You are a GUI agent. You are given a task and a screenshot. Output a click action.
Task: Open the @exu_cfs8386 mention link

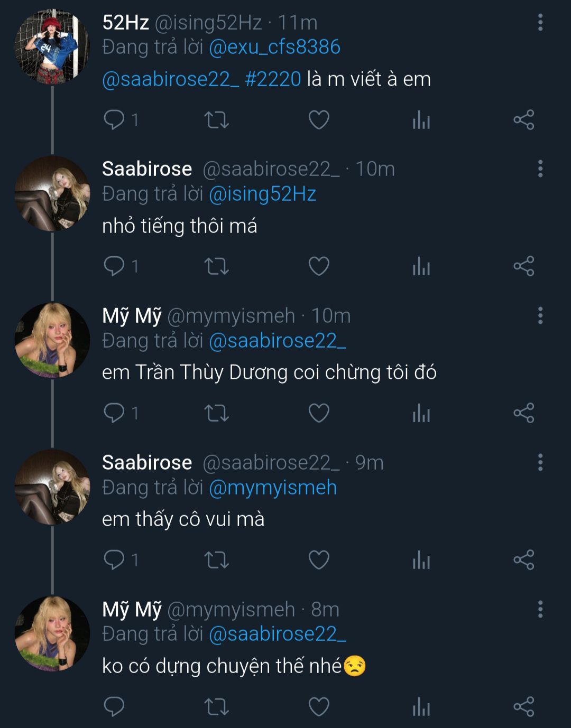coord(274,48)
